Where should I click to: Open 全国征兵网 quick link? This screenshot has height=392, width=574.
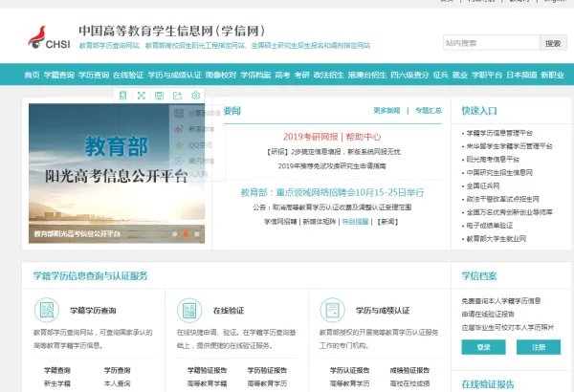[483, 185]
